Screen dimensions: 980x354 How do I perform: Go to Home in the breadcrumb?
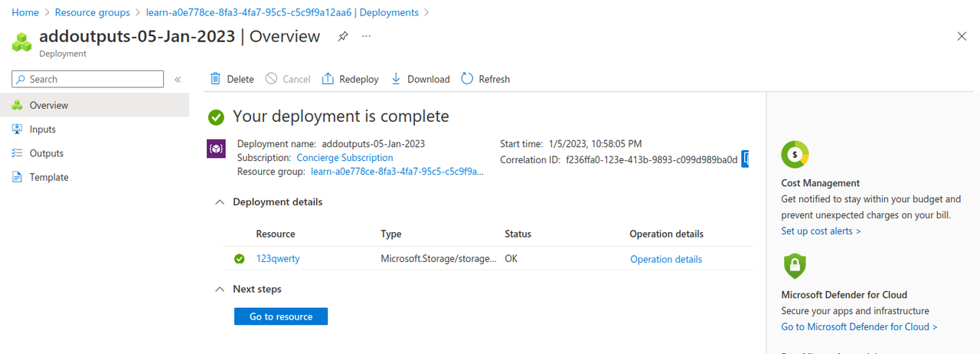26,12
